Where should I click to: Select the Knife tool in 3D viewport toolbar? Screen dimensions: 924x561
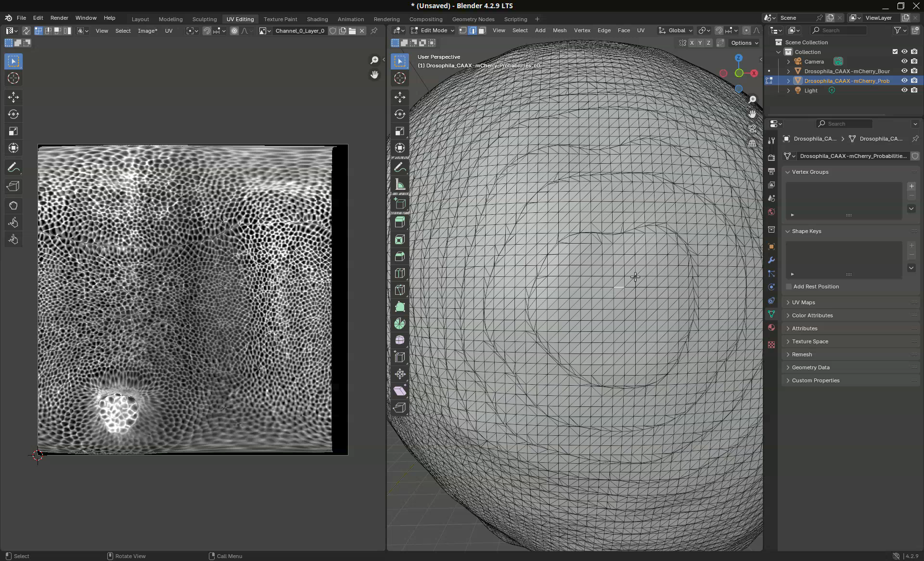pos(399,290)
